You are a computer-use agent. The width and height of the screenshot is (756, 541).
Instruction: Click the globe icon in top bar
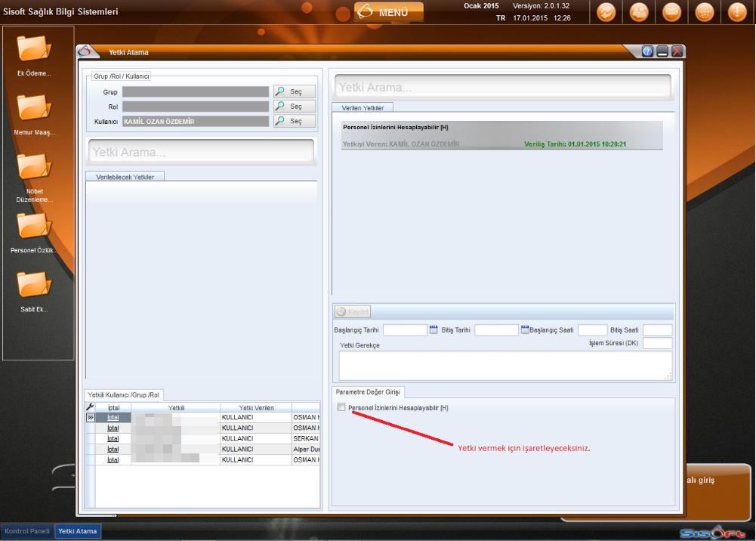[x=704, y=13]
